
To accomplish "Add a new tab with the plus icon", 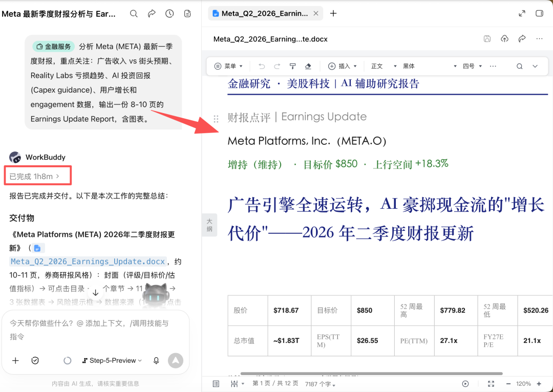I will [x=333, y=13].
